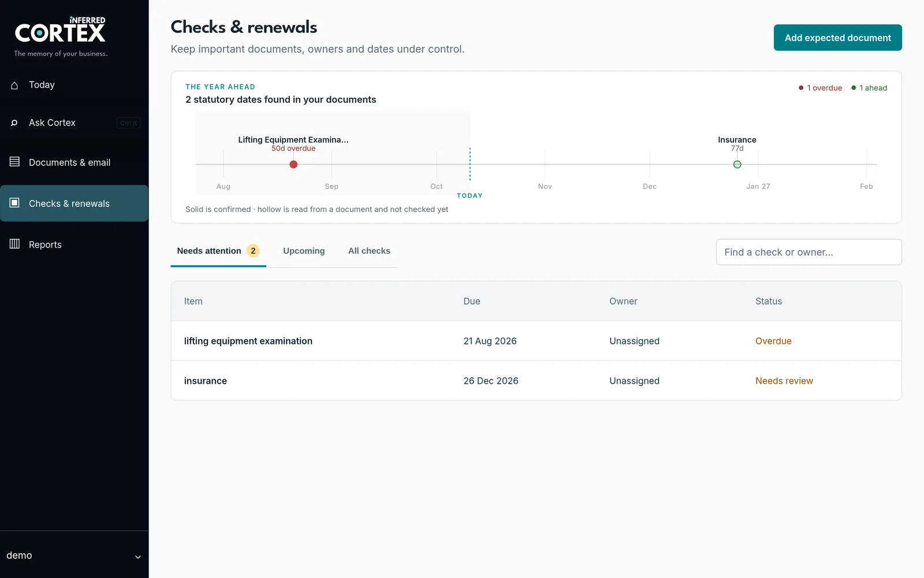Click the Overdue status
Image resolution: width=924 pixels, height=578 pixels.
(773, 341)
